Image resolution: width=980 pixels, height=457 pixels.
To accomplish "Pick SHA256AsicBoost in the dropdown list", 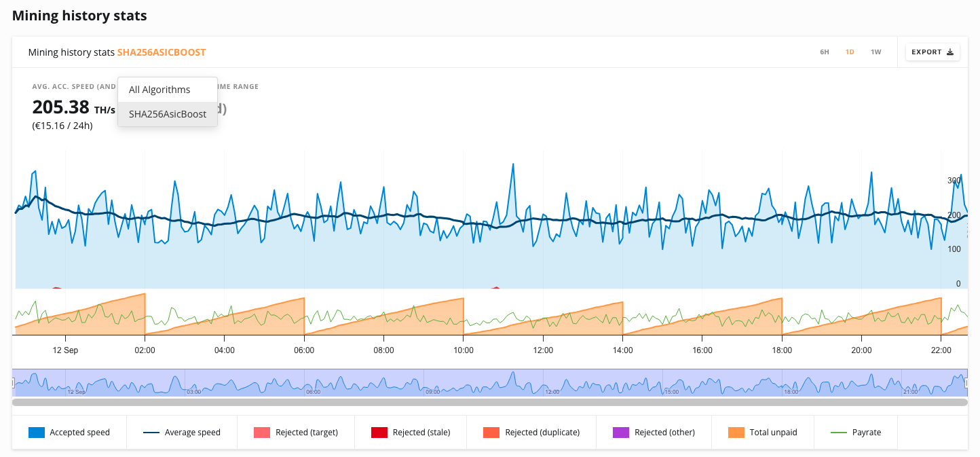I will [168, 114].
